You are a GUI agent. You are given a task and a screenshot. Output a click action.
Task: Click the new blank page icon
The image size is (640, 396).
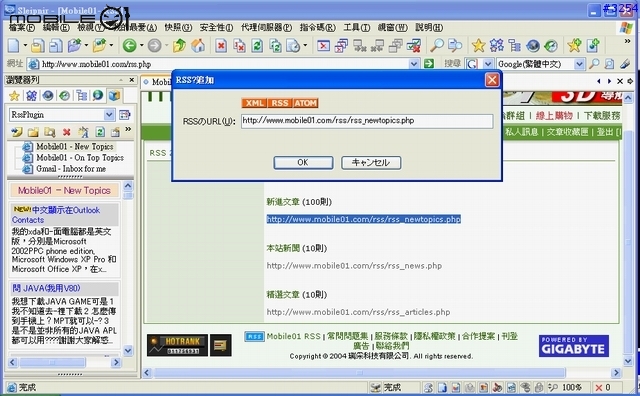[13, 45]
